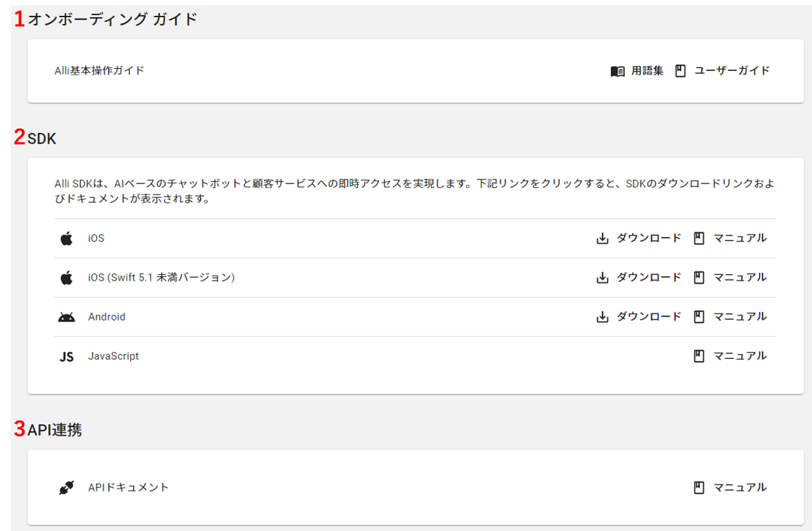Click ダウンロード for iOS Swift 5.1 未満バージョン
The height and width of the screenshot is (531, 812).
click(649, 277)
